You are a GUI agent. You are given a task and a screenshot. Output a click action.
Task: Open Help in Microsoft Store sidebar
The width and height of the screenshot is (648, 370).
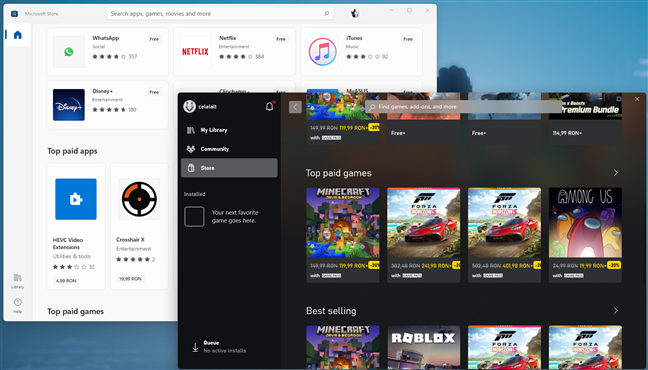click(x=17, y=305)
